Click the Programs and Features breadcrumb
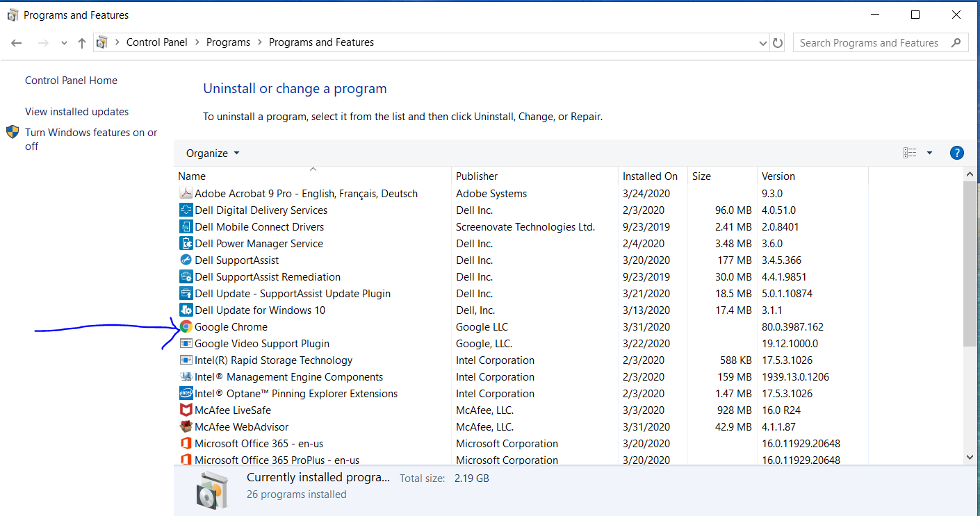 [321, 42]
